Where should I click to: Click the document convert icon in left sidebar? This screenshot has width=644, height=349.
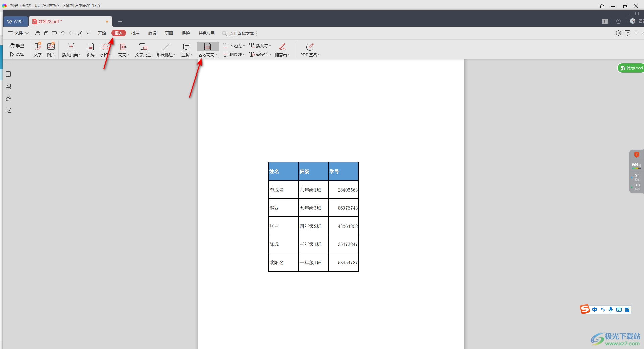pyautogui.click(x=8, y=110)
